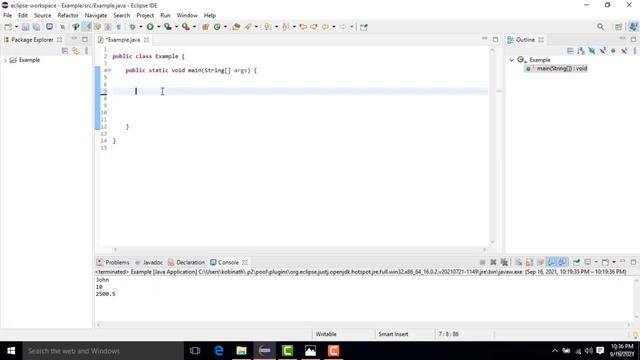Click the External Tools run icon

pyautogui.click(x=186, y=27)
